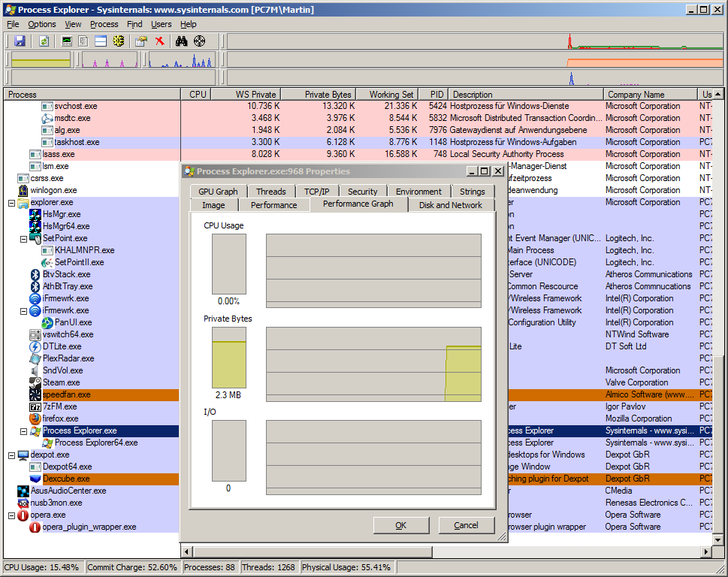The image size is (728, 577).
Task: Click the crosshair Find Window target icon
Action: 200,41
